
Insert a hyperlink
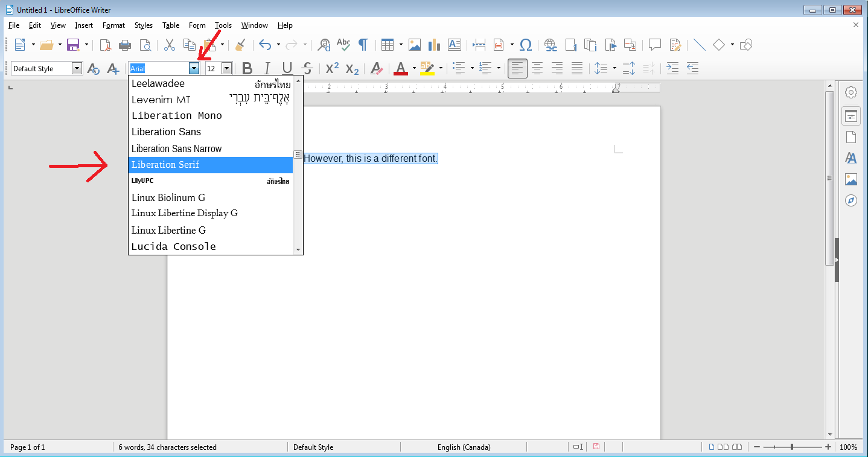550,45
